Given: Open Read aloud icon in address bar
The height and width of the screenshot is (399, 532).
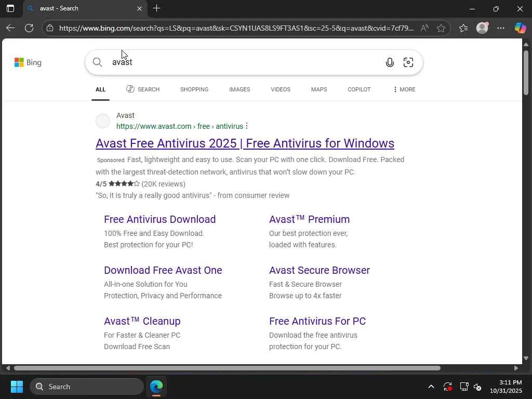Looking at the screenshot, I should click(x=424, y=28).
